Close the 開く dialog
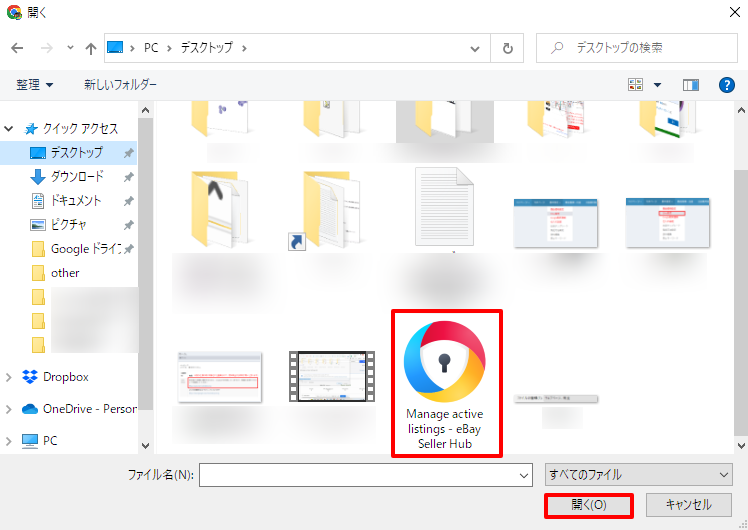 click(735, 12)
